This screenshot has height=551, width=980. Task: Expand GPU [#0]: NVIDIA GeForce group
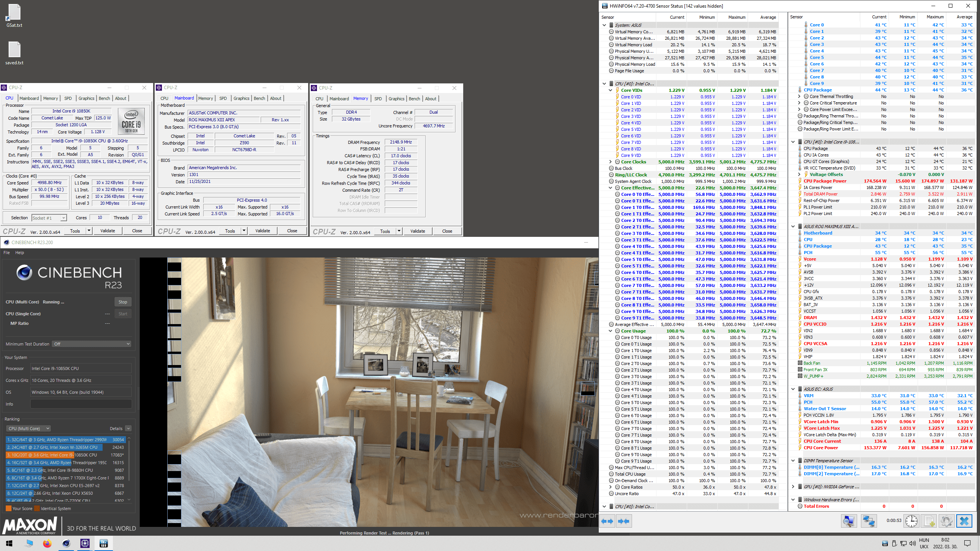(793, 487)
